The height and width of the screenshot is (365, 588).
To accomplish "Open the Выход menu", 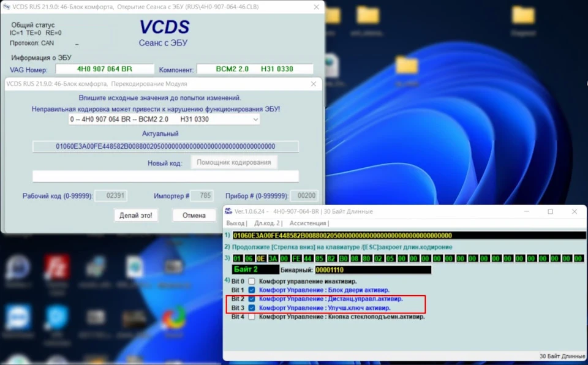I will [236, 223].
